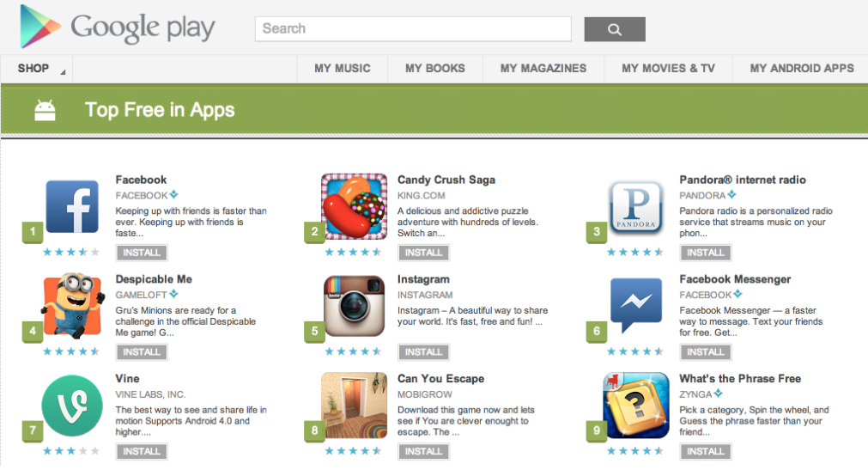868x470 pixels.
Task: Open the GAMELOFT developer link
Action: [141, 295]
